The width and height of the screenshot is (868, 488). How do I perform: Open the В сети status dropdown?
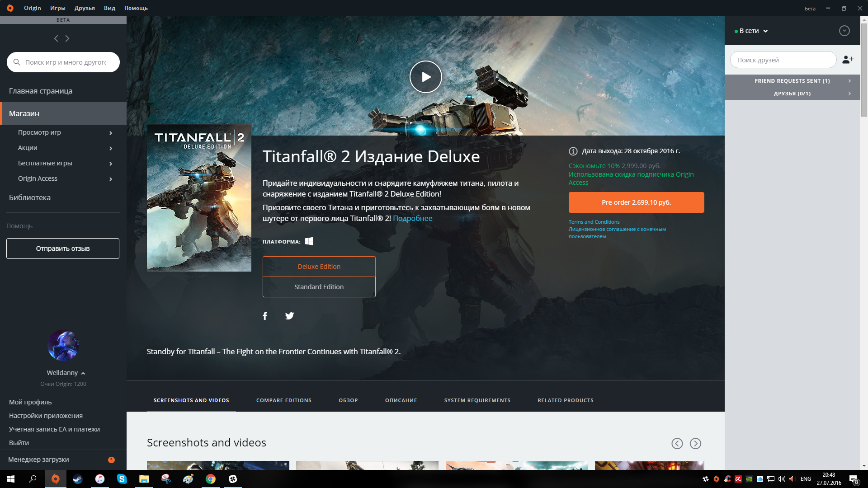click(751, 31)
